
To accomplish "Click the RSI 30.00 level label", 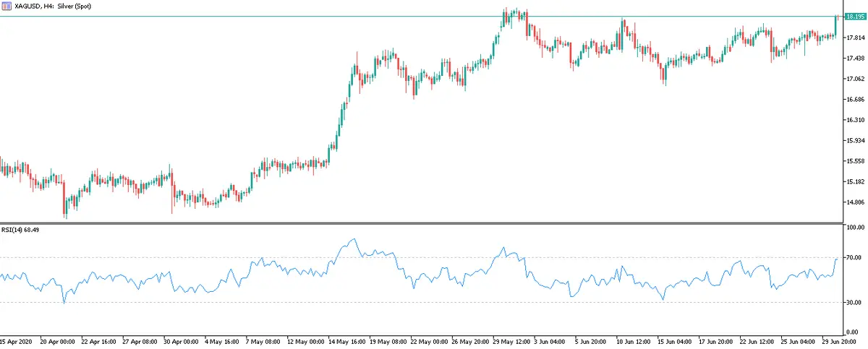I will 854,302.
